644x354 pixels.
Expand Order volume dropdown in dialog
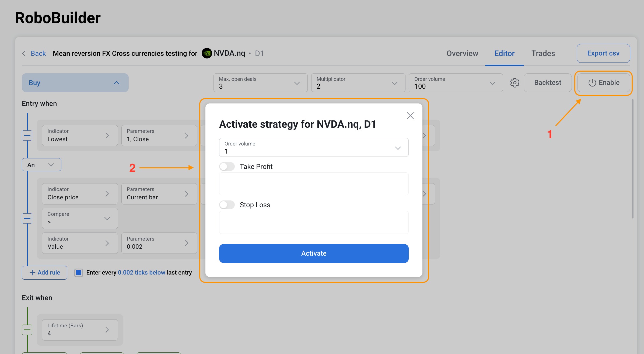point(398,148)
